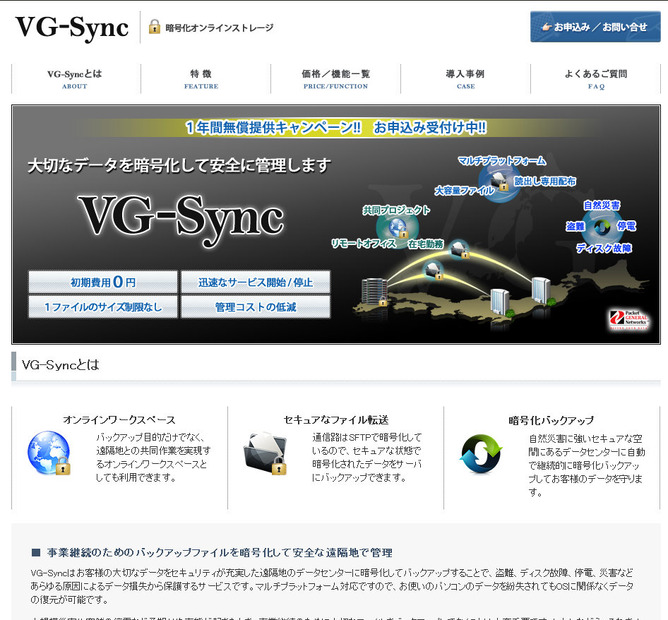This screenshot has width=668, height=620.
Task: Click the セキュアなファイル転送 heading
Action: [x=336, y=420]
